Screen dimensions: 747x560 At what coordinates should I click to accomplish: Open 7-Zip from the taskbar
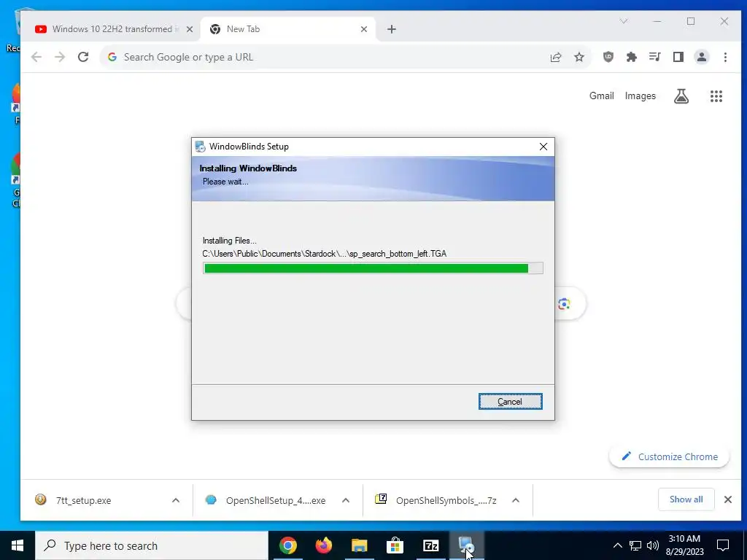(x=430, y=545)
